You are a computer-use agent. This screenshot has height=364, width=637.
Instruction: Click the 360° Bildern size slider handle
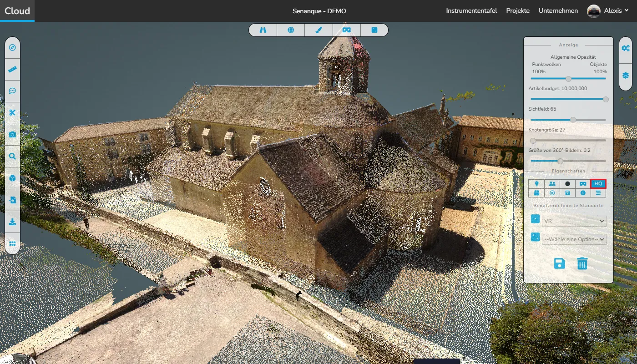pyautogui.click(x=560, y=161)
